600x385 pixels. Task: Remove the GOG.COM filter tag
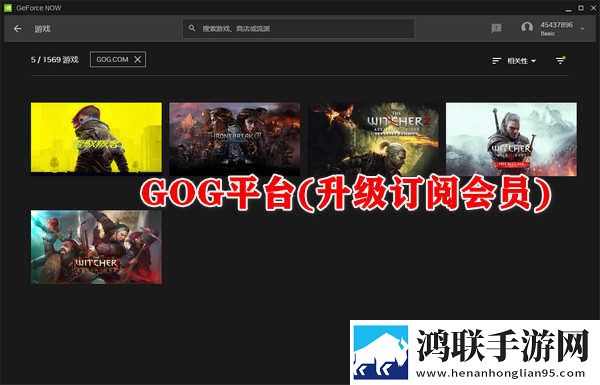[138, 59]
